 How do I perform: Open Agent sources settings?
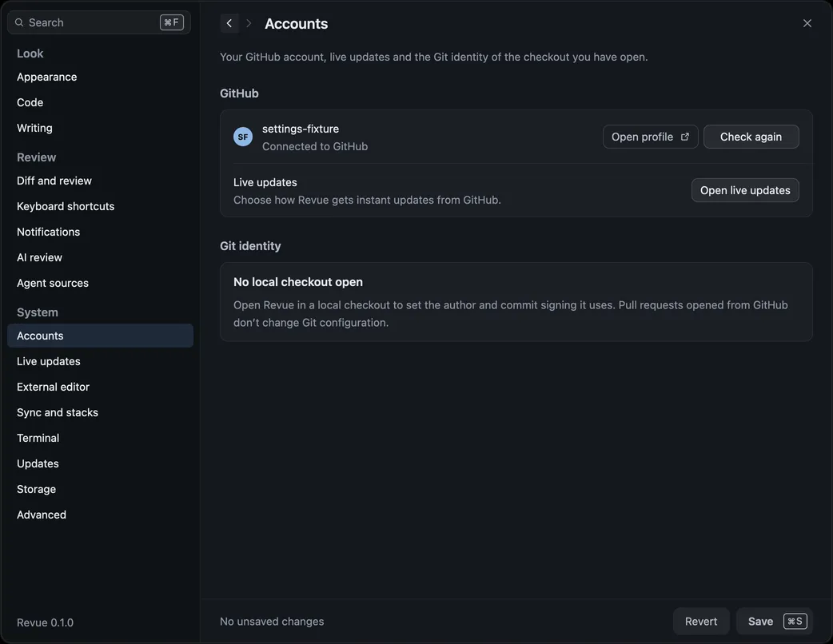click(x=101, y=283)
